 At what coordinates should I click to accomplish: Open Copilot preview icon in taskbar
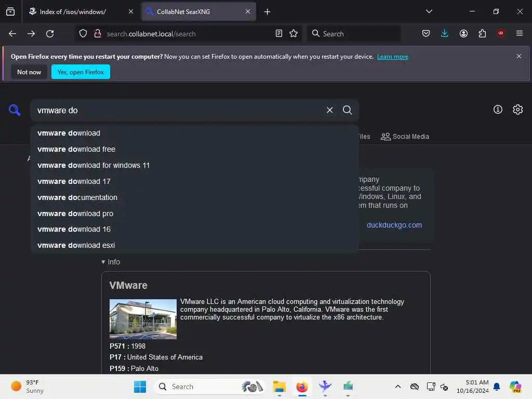(x=515, y=387)
